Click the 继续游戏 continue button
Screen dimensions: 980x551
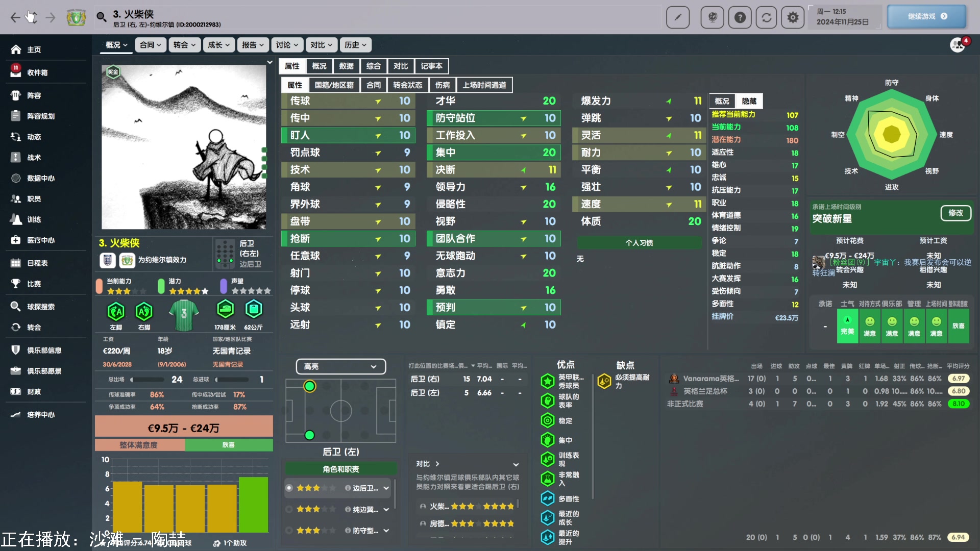coord(926,16)
